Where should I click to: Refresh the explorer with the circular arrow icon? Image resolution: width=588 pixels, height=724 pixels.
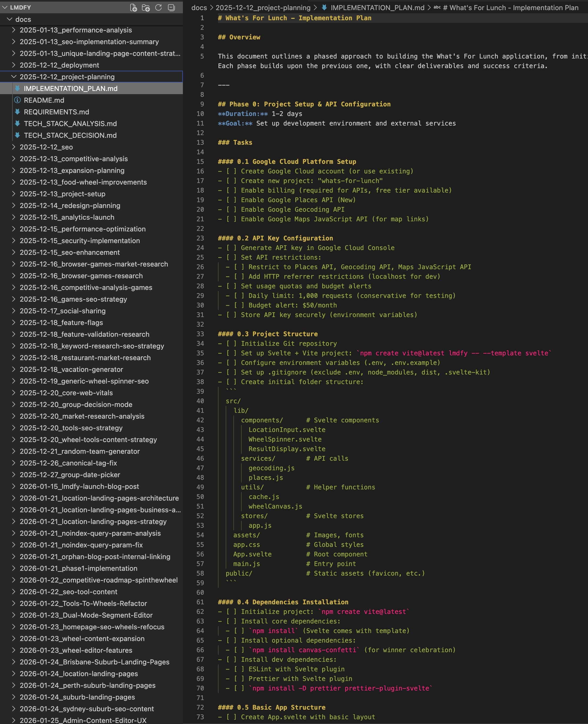coord(158,7)
